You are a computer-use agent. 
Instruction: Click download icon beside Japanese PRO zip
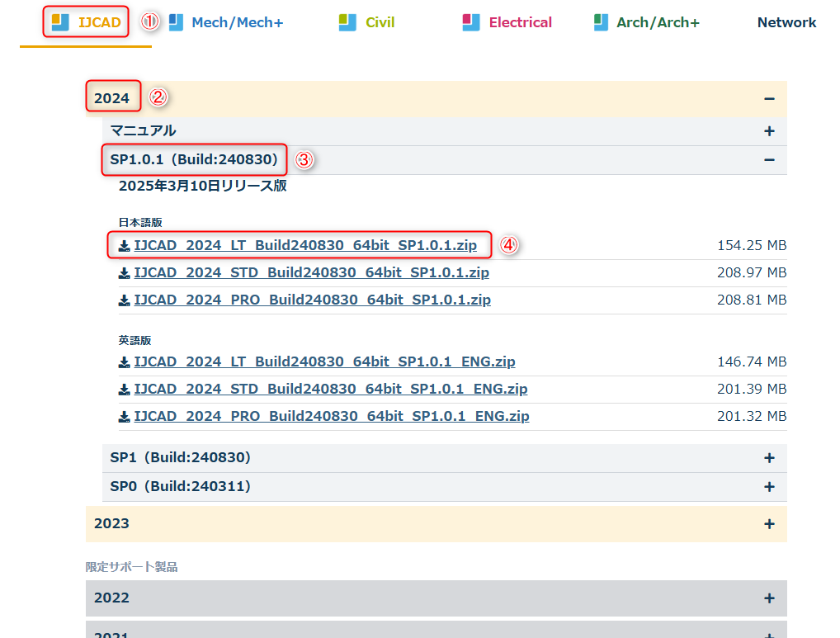pyautogui.click(x=125, y=300)
